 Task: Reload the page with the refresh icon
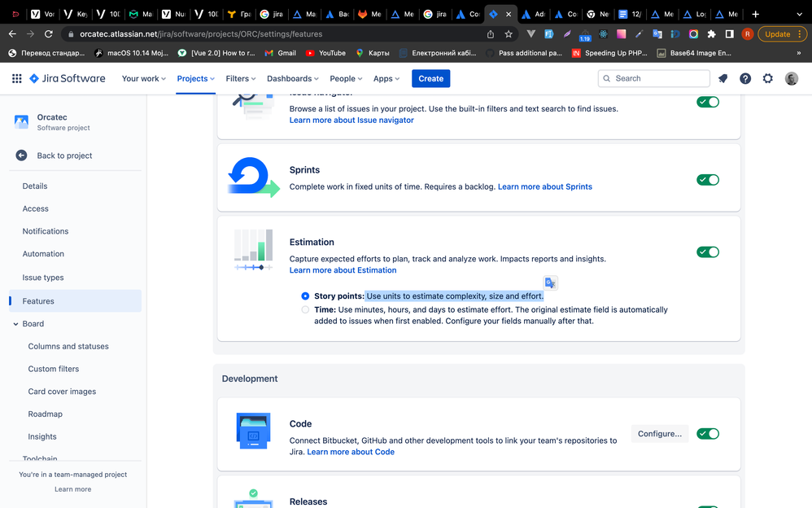[49, 33]
